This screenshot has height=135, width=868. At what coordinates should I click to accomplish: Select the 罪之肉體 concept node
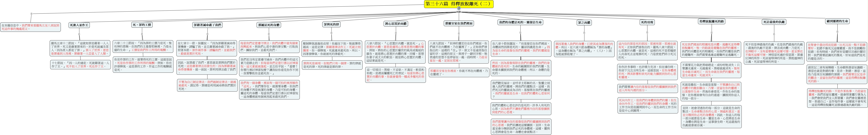tap(584, 22)
